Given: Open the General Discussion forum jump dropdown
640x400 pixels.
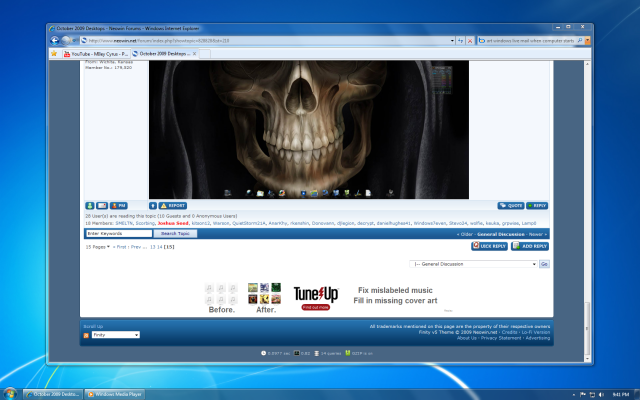Looking at the screenshot, I should [473, 264].
